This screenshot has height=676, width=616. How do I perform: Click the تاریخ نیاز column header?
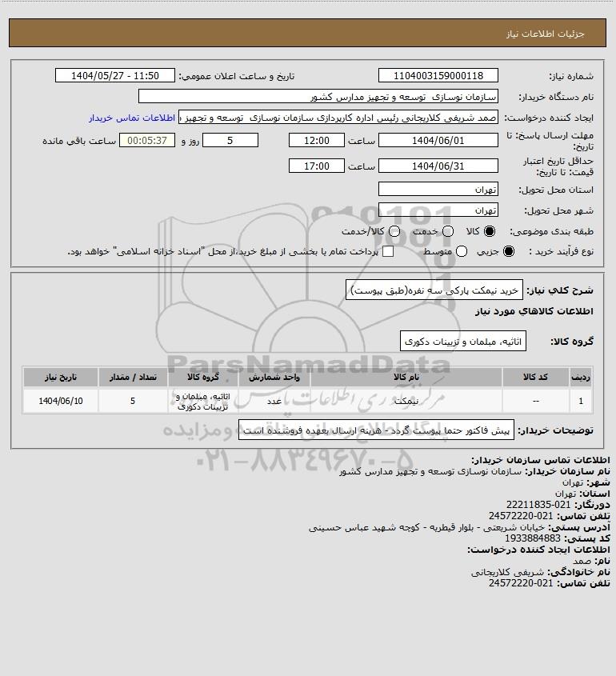click(x=61, y=378)
